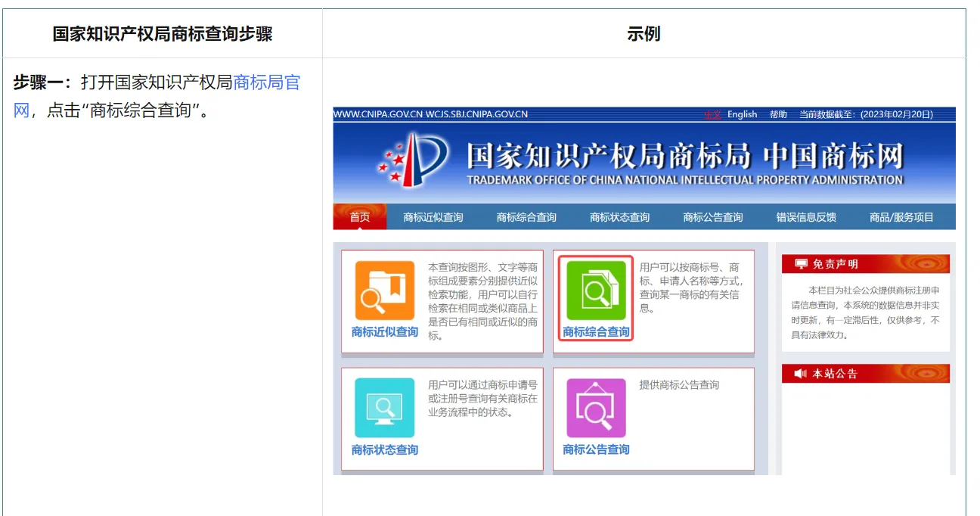The image size is (980, 516).
Task: Click the 当前数据截至 date text
Action: tap(867, 114)
